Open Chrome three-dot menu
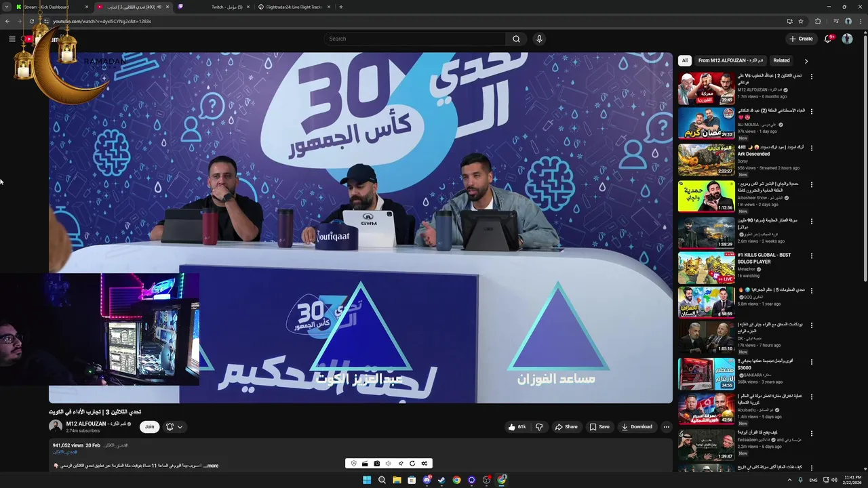 point(860,21)
